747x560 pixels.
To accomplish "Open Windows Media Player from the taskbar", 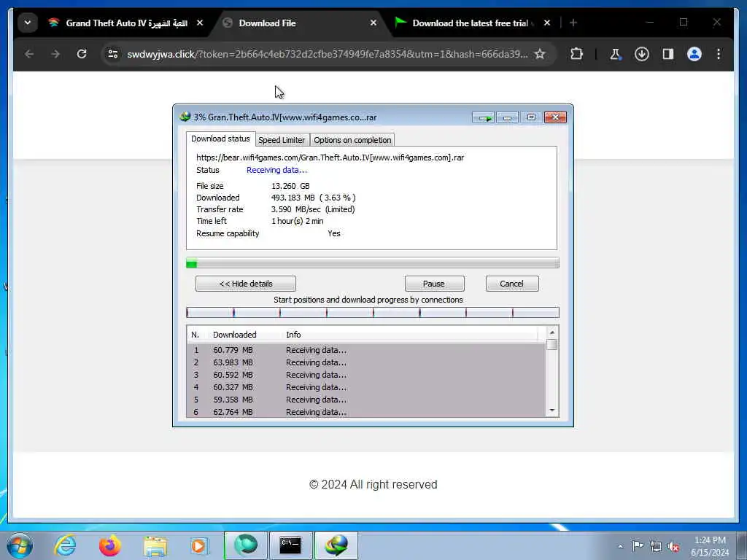I will [x=199, y=545].
